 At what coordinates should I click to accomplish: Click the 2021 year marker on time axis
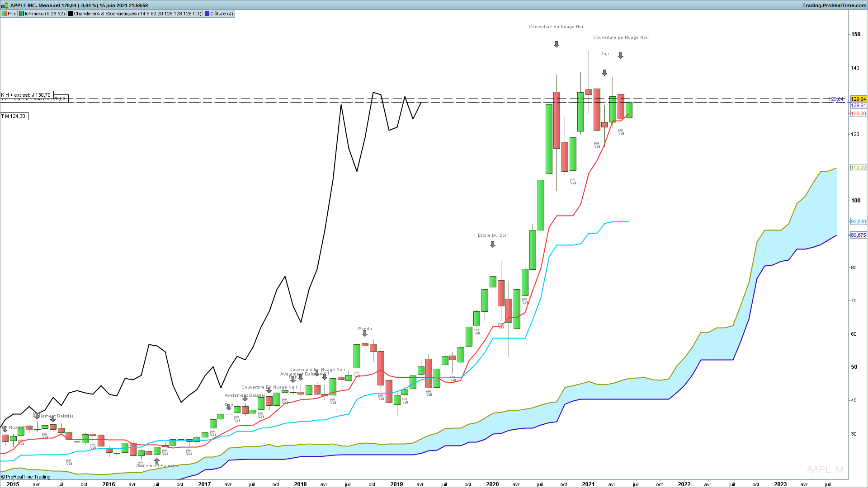tap(588, 484)
